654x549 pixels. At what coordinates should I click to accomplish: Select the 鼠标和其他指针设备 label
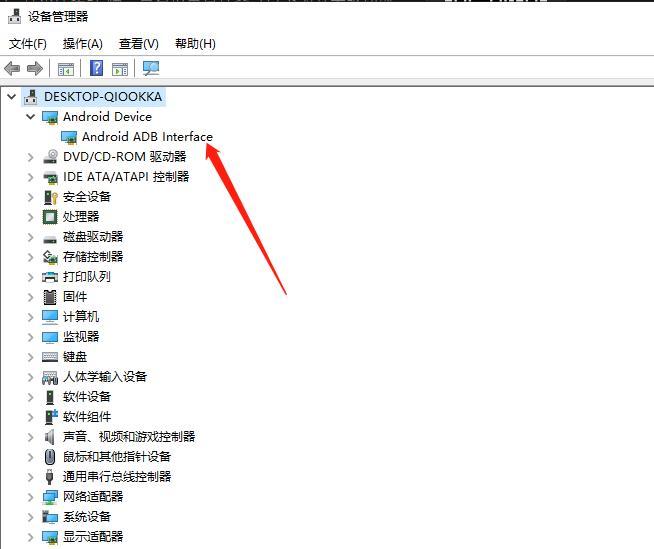pyautogui.click(x=117, y=457)
